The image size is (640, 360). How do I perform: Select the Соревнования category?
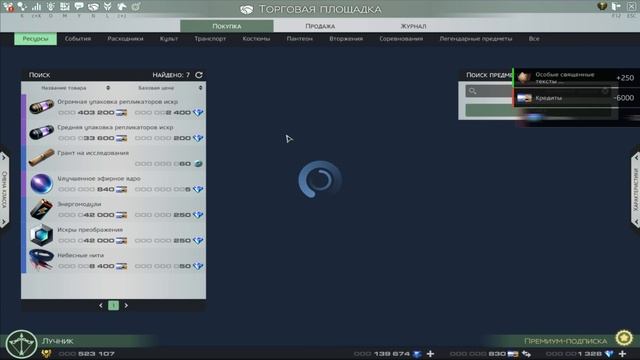tap(401, 39)
